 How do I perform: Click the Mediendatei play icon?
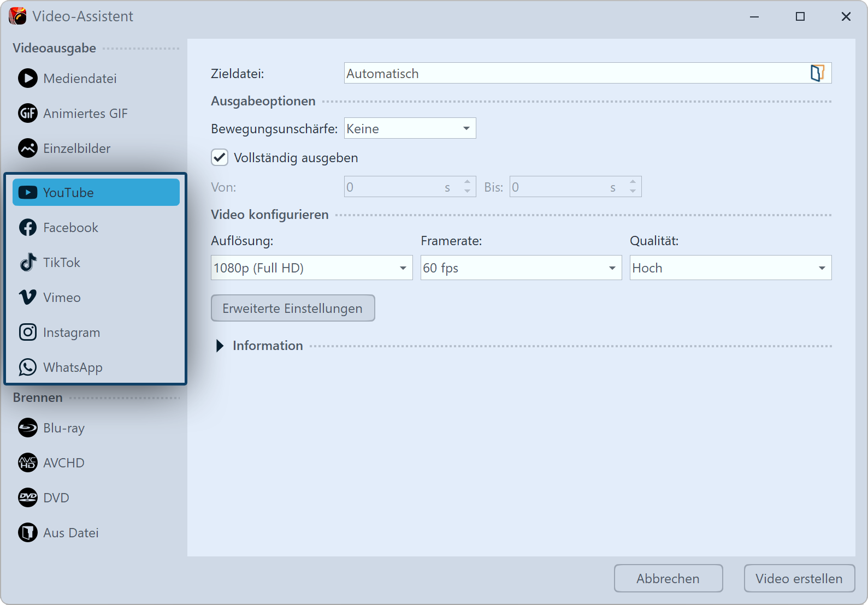28,79
